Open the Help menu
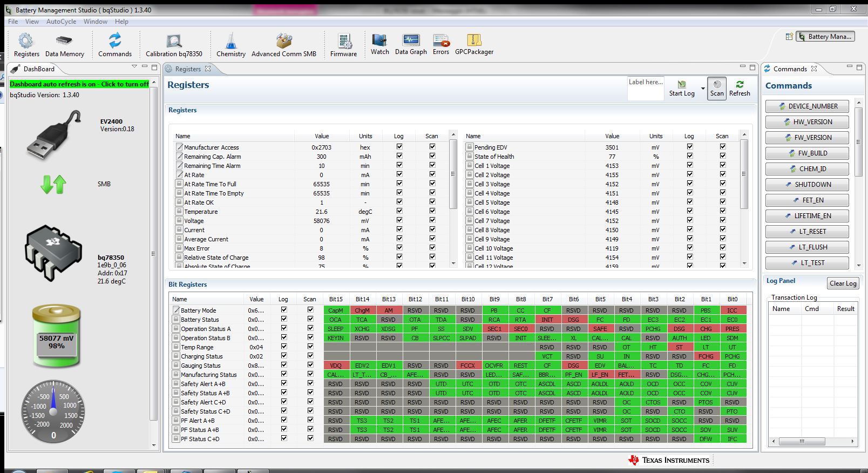This screenshot has height=473, width=868. tap(121, 22)
